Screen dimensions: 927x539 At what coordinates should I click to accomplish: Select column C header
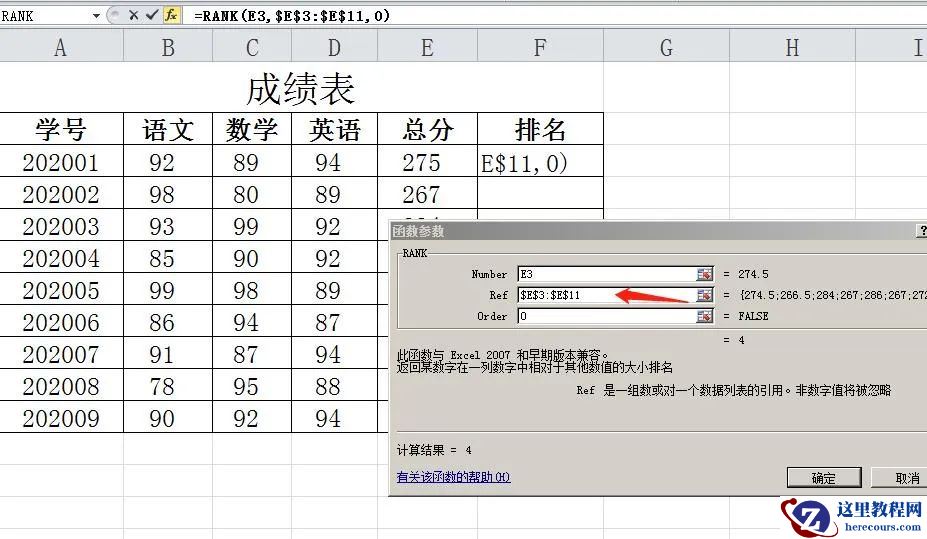252,46
